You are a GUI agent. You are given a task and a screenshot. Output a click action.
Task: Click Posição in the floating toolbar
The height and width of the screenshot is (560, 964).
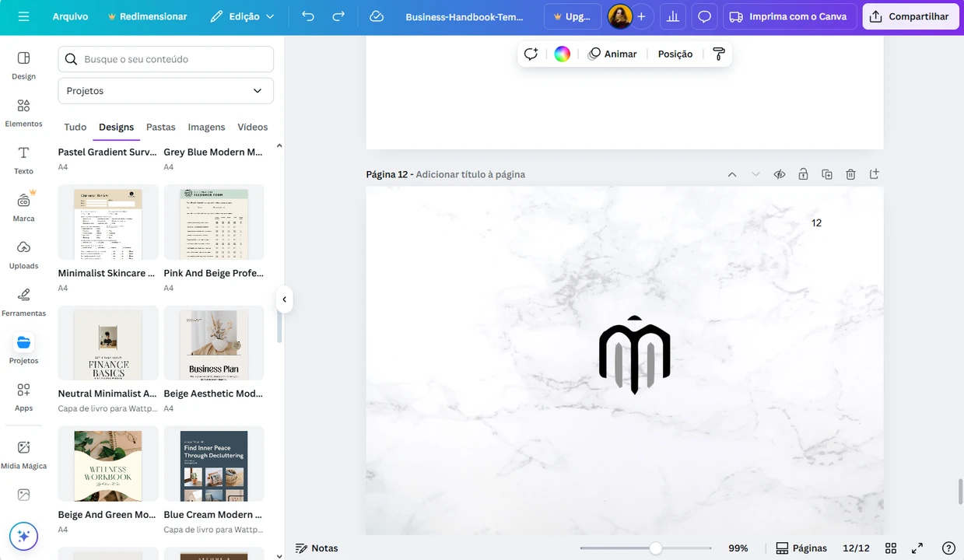click(x=675, y=54)
